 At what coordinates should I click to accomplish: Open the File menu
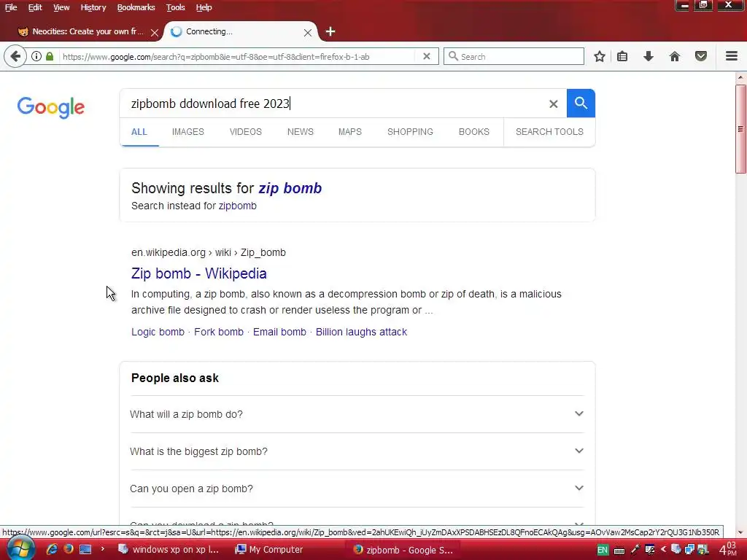(11, 7)
